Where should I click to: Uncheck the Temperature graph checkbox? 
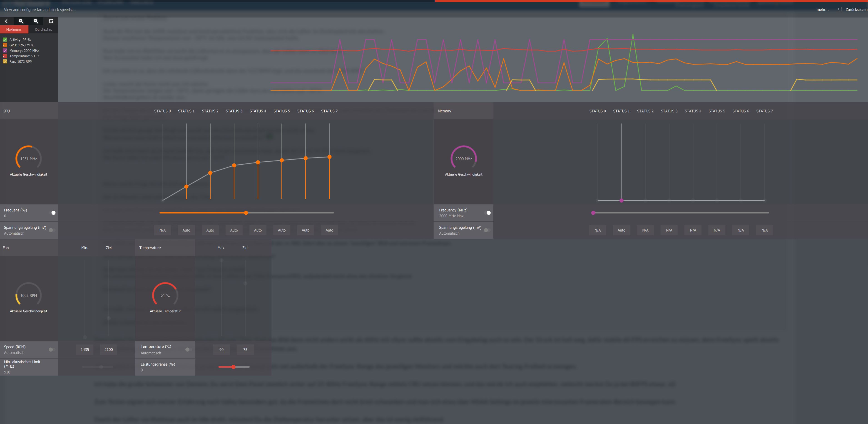tap(5, 56)
